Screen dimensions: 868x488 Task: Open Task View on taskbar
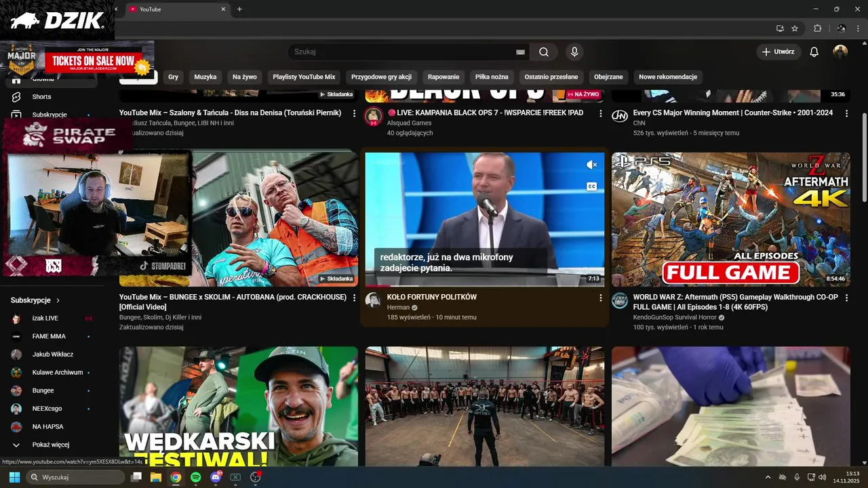click(136, 477)
